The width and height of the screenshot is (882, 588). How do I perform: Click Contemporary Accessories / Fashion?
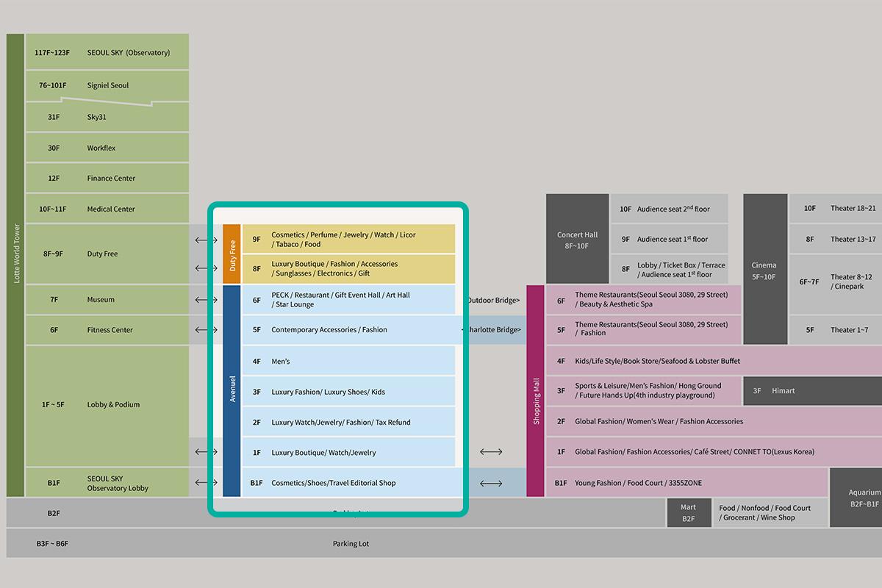[x=329, y=330]
